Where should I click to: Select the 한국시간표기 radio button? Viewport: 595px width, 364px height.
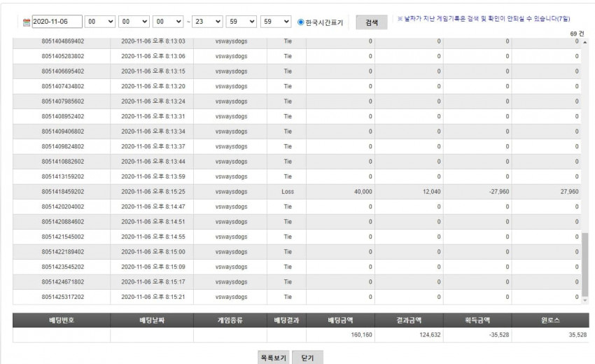[x=300, y=22]
